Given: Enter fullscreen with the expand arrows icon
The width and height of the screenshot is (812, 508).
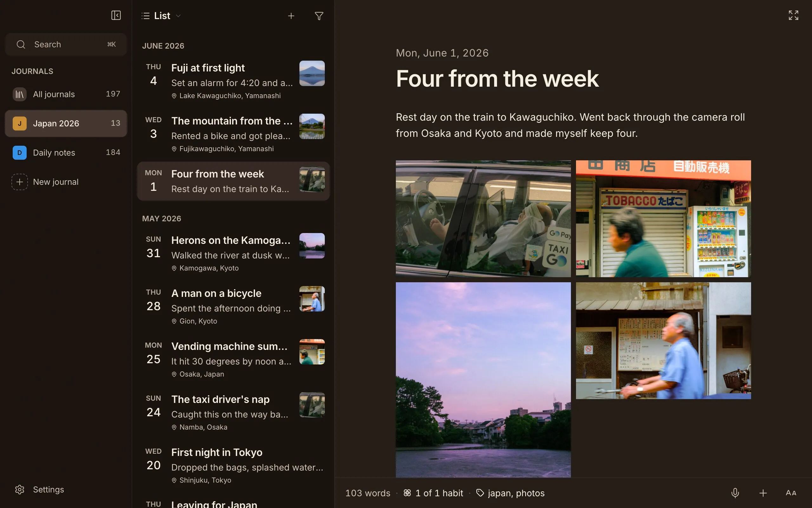Looking at the screenshot, I should click(793, 15).
